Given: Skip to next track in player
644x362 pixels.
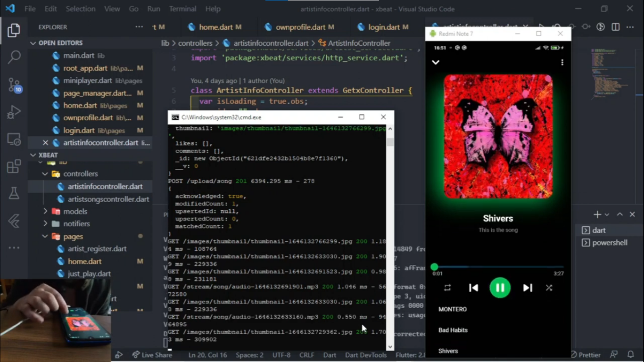Looking at the screenshot, I should (528, 288).
